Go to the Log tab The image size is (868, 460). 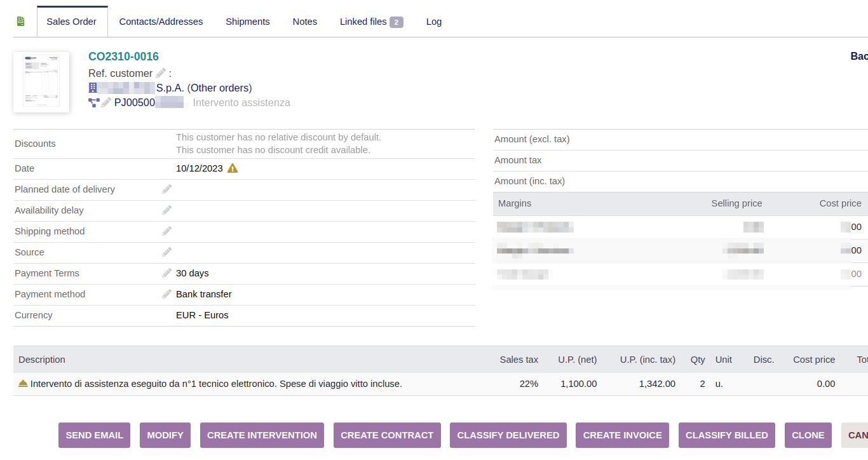tap(434, 22)
